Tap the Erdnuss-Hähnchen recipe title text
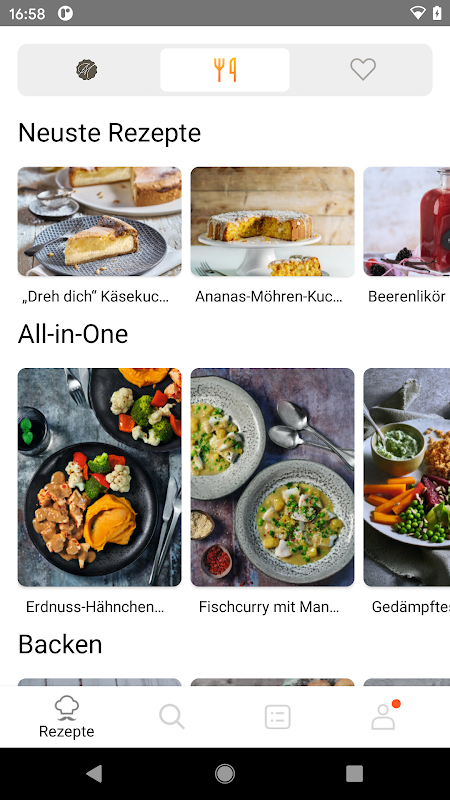Viewport: 450px width, 800px height. coord(95,607)
